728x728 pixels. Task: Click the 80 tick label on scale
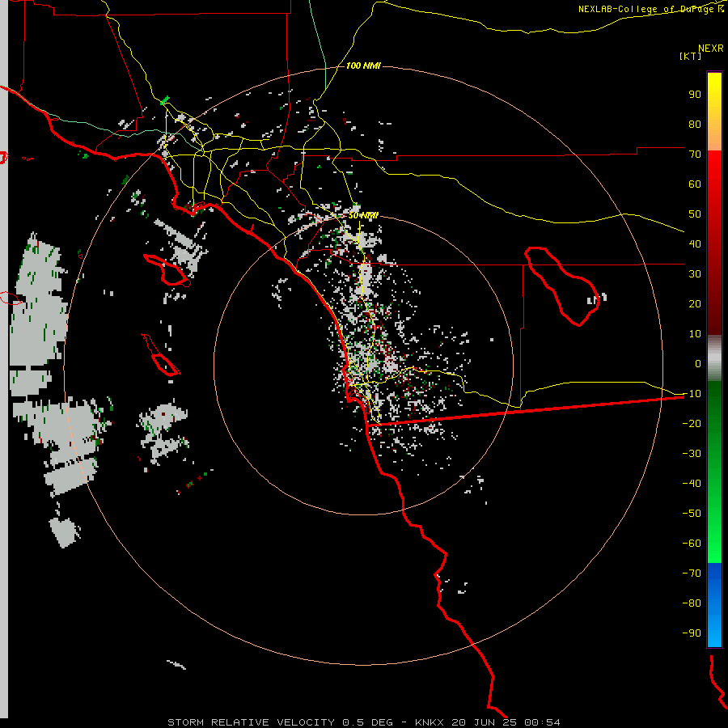click(x=695, y=124)
